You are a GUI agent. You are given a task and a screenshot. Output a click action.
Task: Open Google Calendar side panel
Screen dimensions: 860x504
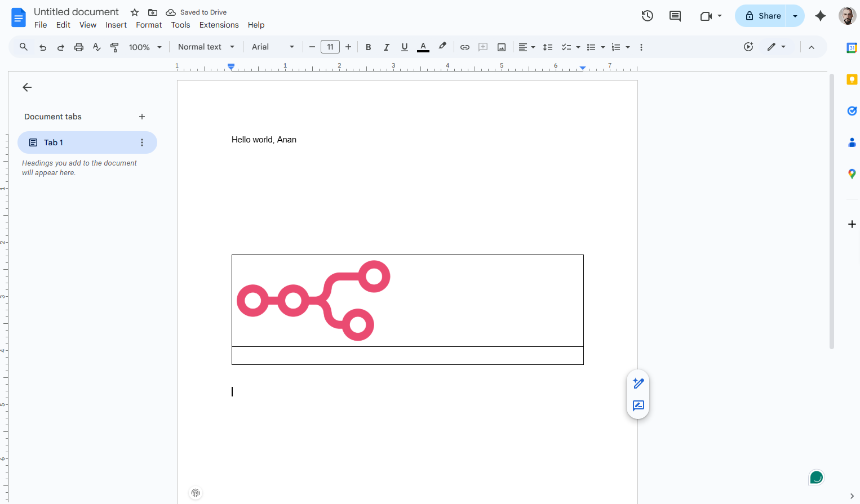[x=852, y=48]
